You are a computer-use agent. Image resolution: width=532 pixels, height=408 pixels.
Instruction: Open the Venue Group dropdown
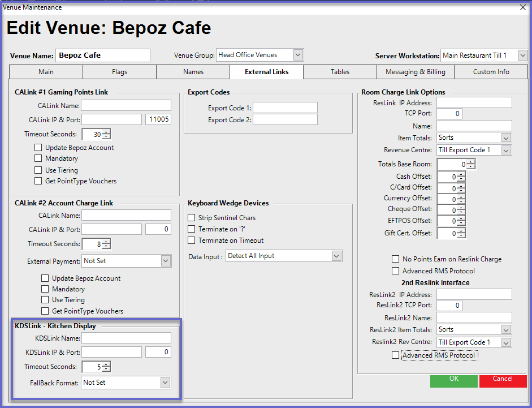[299, 55]
